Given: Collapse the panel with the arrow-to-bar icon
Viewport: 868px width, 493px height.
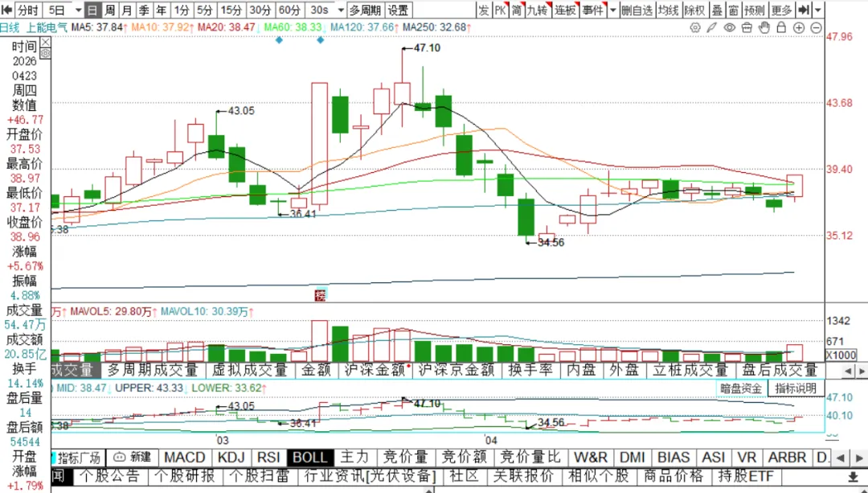Looking at the screenshot, I should 804,10.
